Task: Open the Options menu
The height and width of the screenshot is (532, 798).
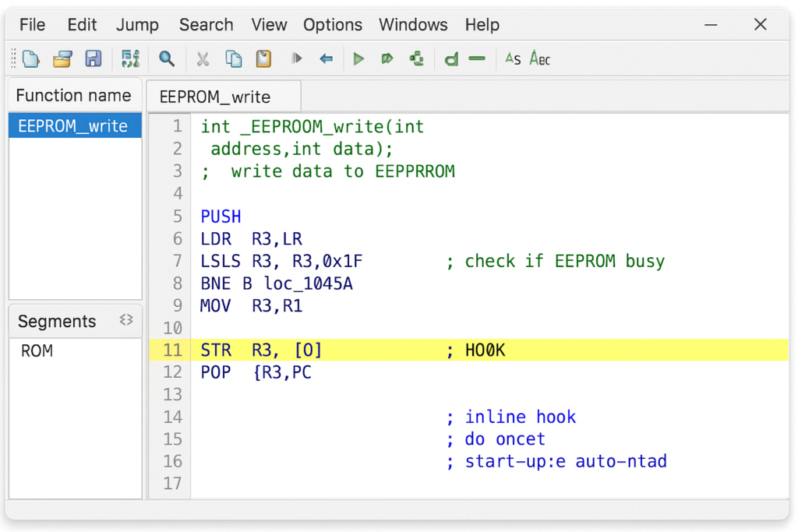Action: pos(333,25)
